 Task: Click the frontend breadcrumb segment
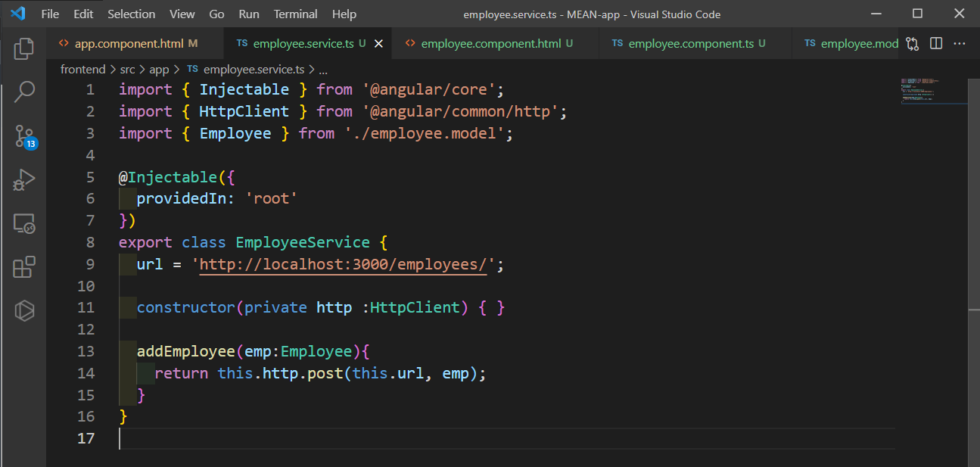pyautogui.click(x=84, y=70)
